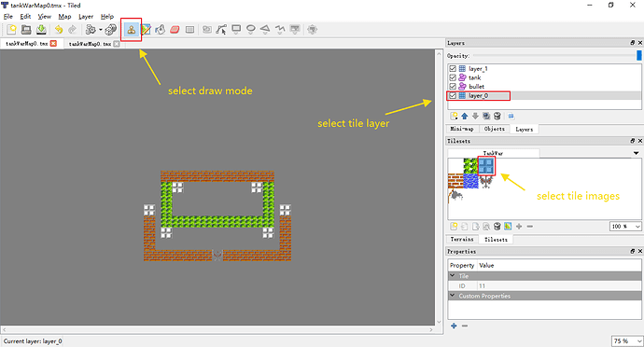Screen dimensions: 644x347
Task: Click the Save map icon
Action: pyautogui.click(x=41, y=30)
